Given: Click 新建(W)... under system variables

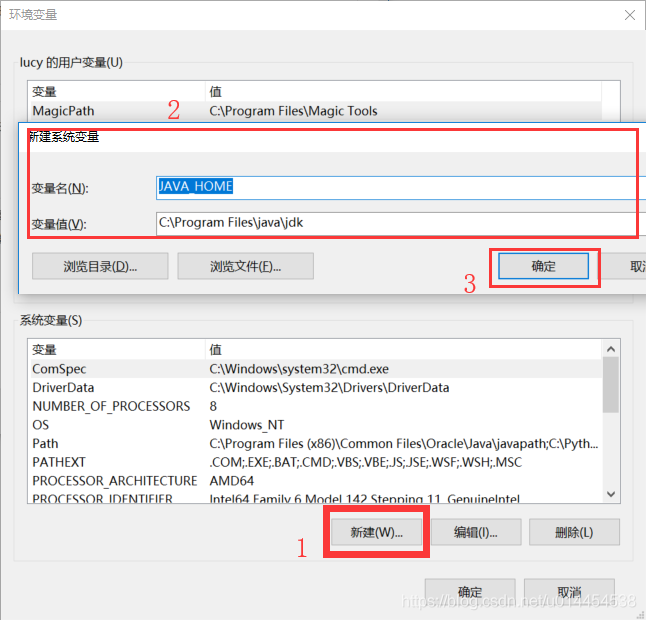Looking at the screenshot, I should (377, 532).
